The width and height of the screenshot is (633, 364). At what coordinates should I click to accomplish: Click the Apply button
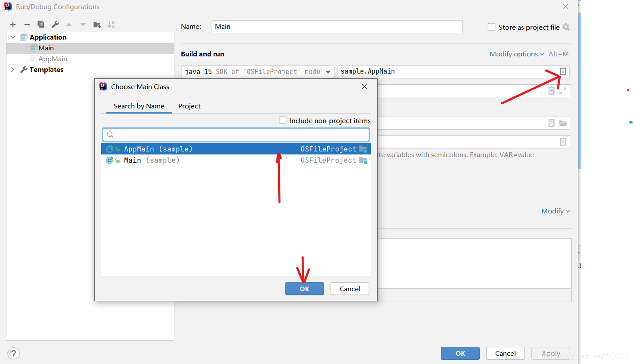551,353
